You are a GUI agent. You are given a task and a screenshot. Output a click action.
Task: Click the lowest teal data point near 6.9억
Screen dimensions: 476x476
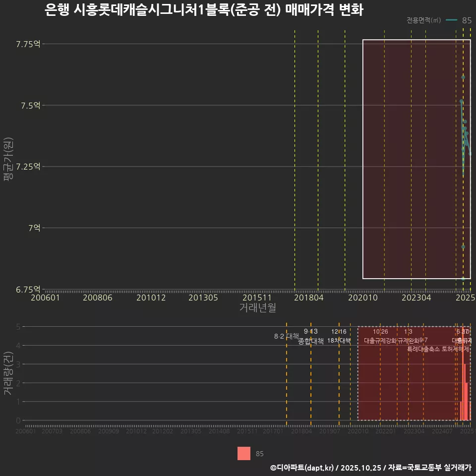click(463, 246)
